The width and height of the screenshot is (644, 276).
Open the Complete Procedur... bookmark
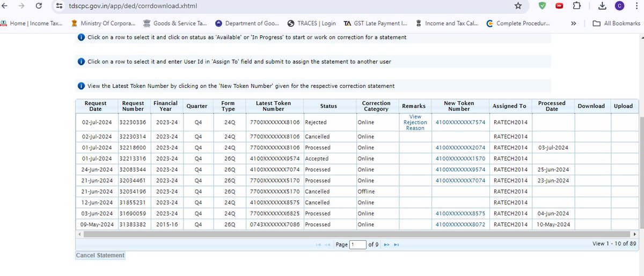click(x=518, y=24)
